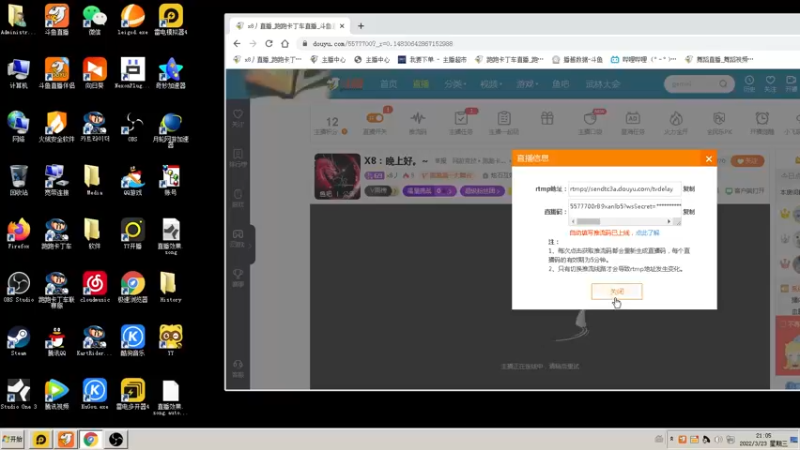The height and width of the screenshot is (450, 800).
Task: Open the 腾讯QQ penguin shortcut
Action: 57,340
